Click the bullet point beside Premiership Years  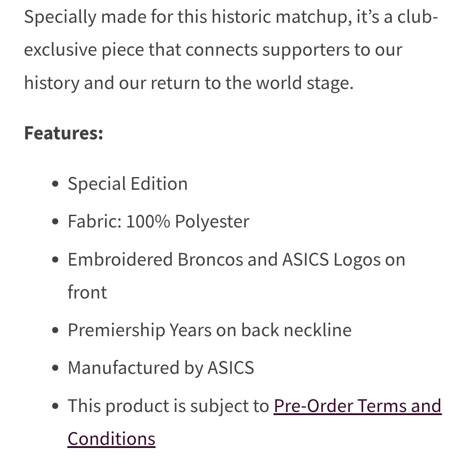point(55,330)
